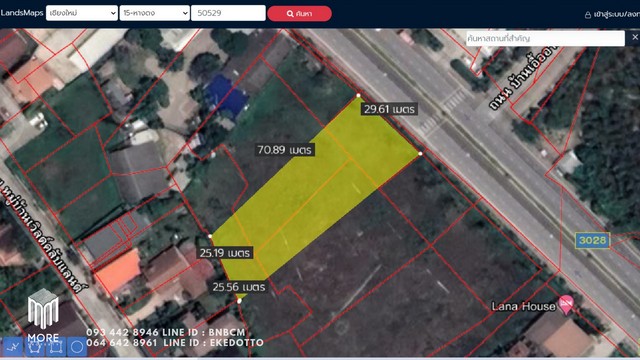Select the polyline measuring tool

[12, 347]
